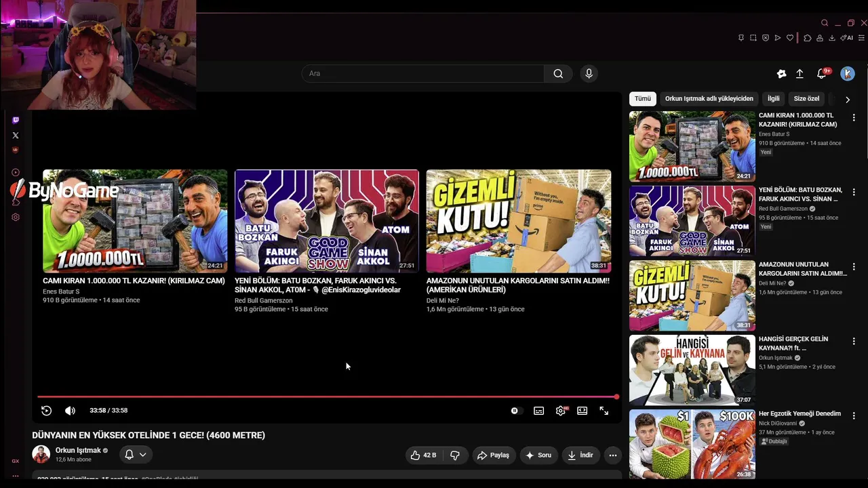Mute the video with the speaker icon

point(70,411)
